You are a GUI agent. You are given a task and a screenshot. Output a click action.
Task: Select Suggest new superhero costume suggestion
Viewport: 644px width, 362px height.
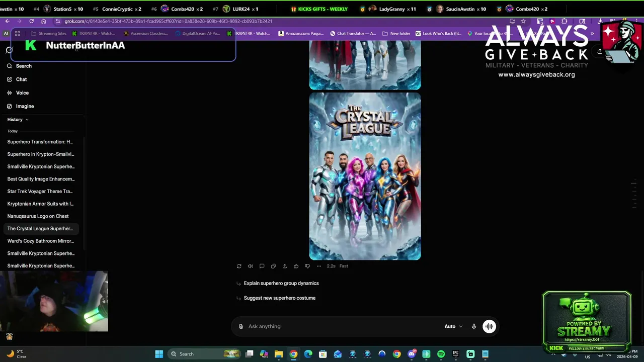280,298
